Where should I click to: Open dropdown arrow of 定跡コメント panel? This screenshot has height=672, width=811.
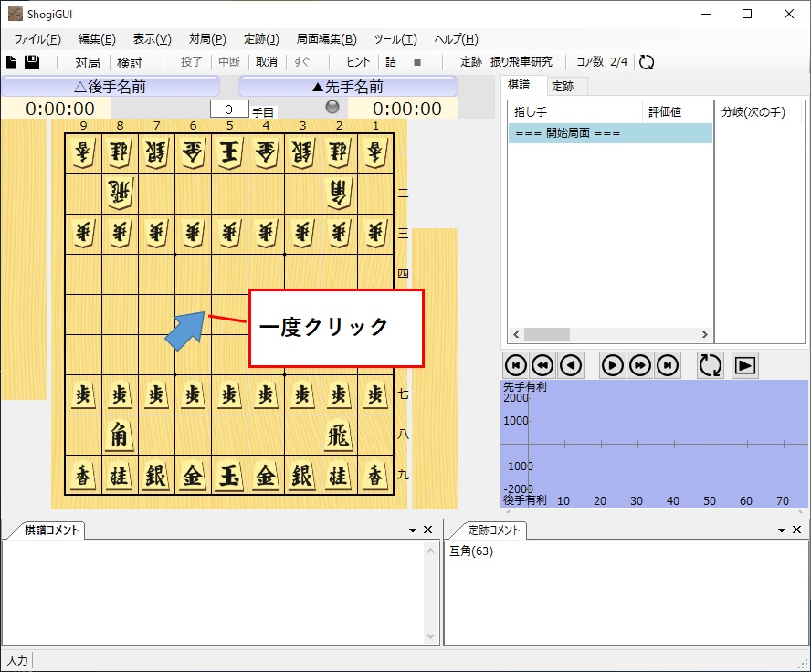tap(782, 530)
